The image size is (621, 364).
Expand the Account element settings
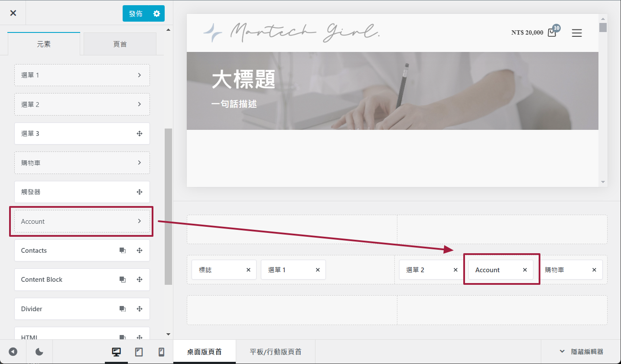pyautogui.click(x=139, y=221)
